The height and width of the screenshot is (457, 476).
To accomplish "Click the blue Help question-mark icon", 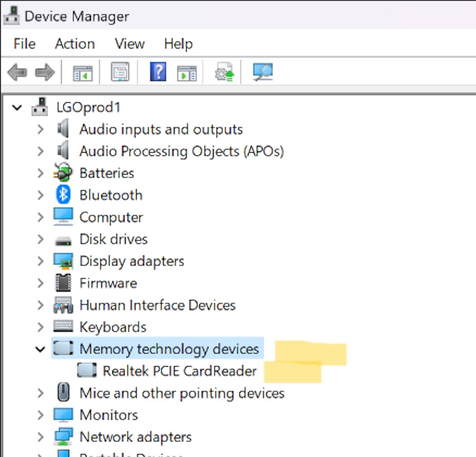I will point(158,72).
